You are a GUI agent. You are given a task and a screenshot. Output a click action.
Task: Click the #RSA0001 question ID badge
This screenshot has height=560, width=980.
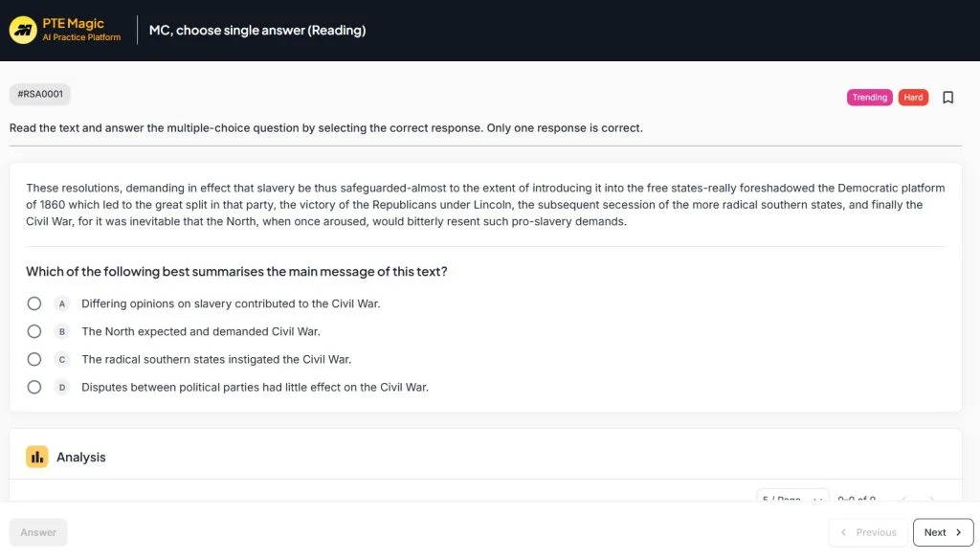(40, 95)
